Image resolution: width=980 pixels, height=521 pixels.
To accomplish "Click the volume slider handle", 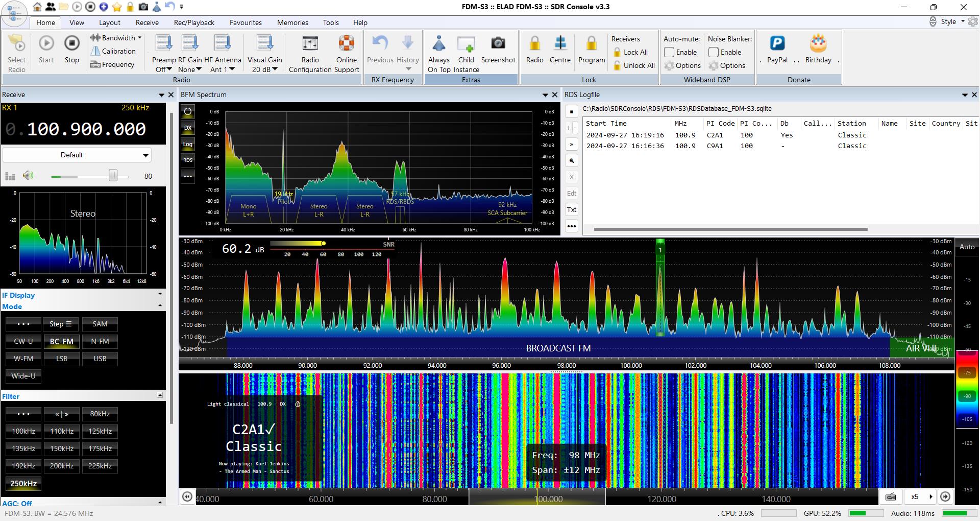I will [113, 176].
